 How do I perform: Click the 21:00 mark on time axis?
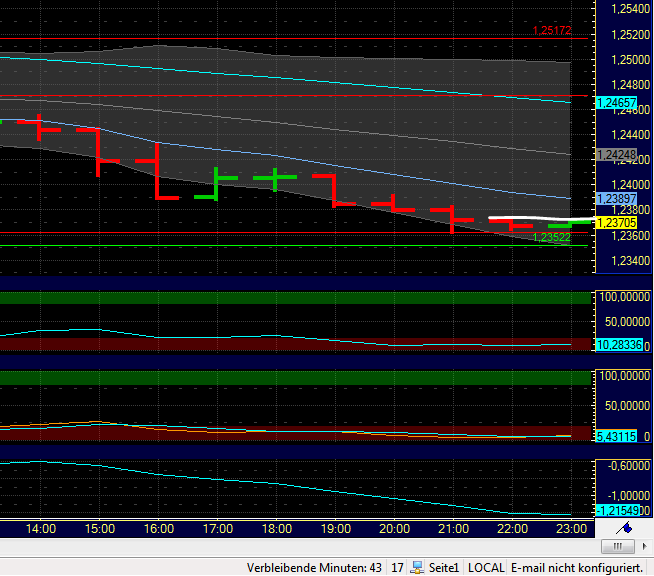[x=454, y=529]
